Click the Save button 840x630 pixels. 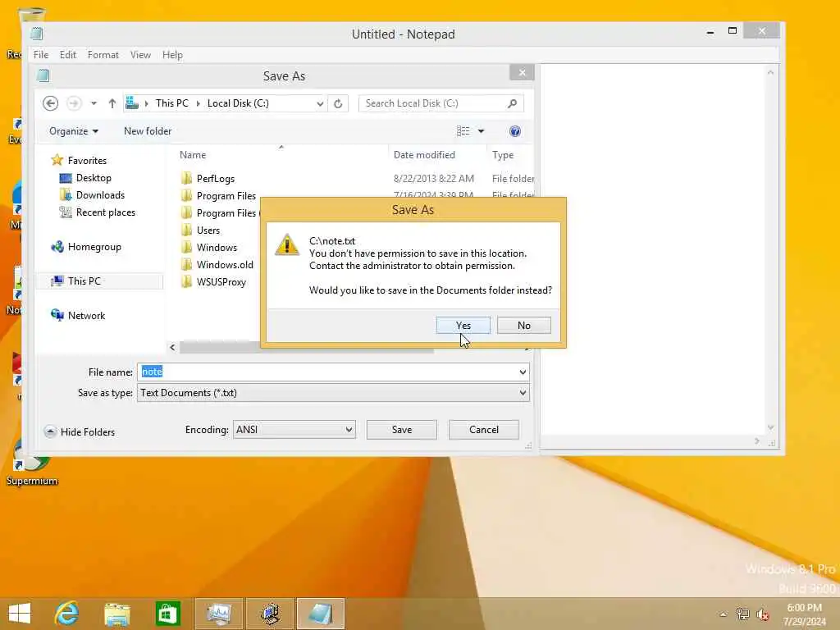(x=401, y=430)
